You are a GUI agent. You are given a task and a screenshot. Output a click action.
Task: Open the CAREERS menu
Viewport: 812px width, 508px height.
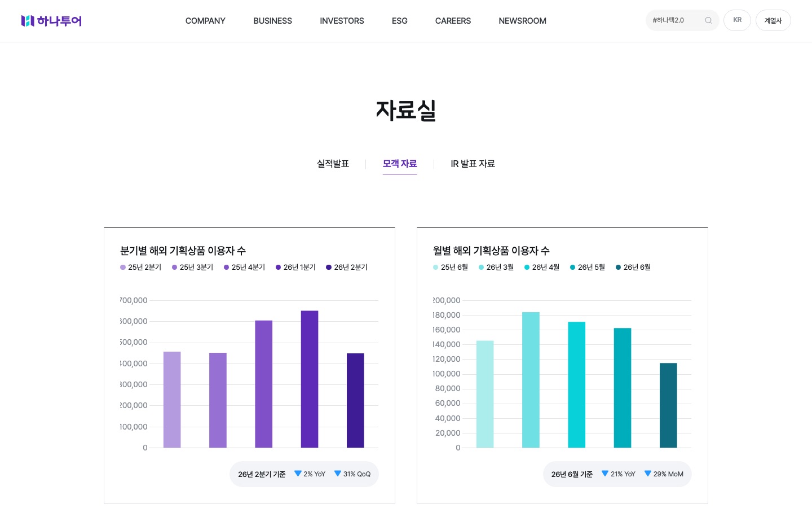click(453, 21)
